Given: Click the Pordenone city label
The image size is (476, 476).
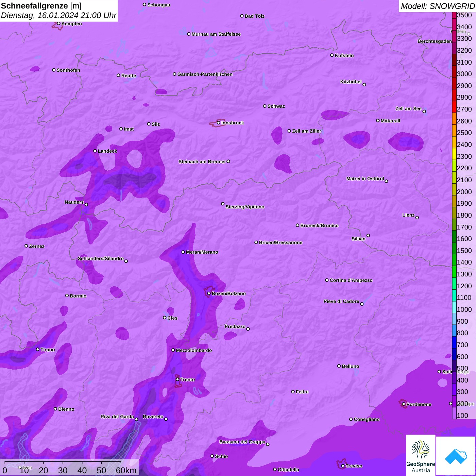Looking at the screenshot, I should coord(419,404).
